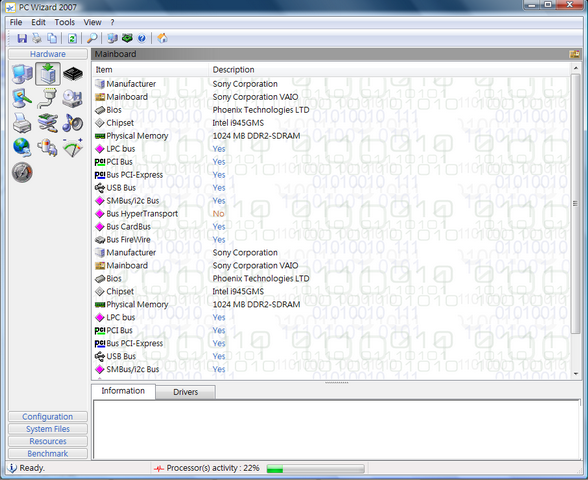Open the Benchmark panel
The height and width of the screenshot is (480, 588).
click(x=48, y=454)
